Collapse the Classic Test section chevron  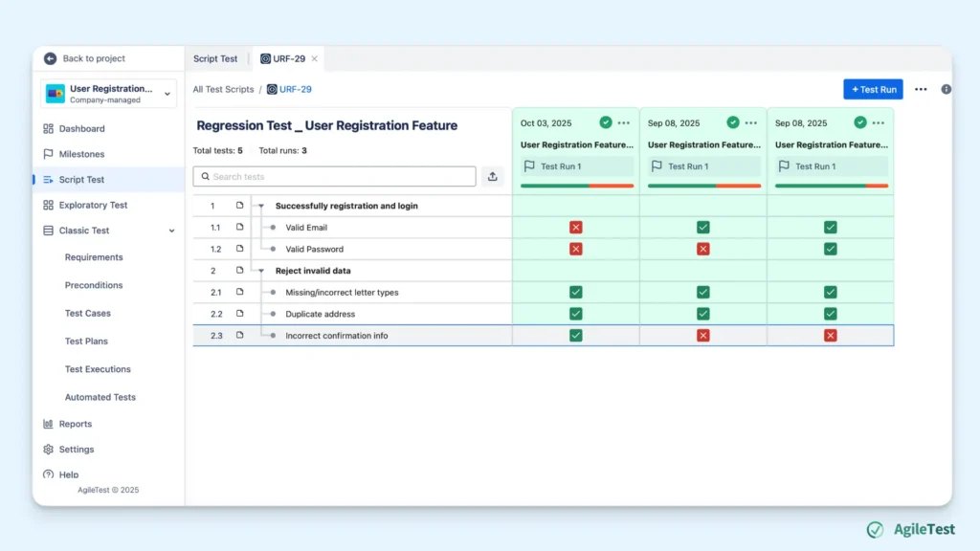(172, 231)
